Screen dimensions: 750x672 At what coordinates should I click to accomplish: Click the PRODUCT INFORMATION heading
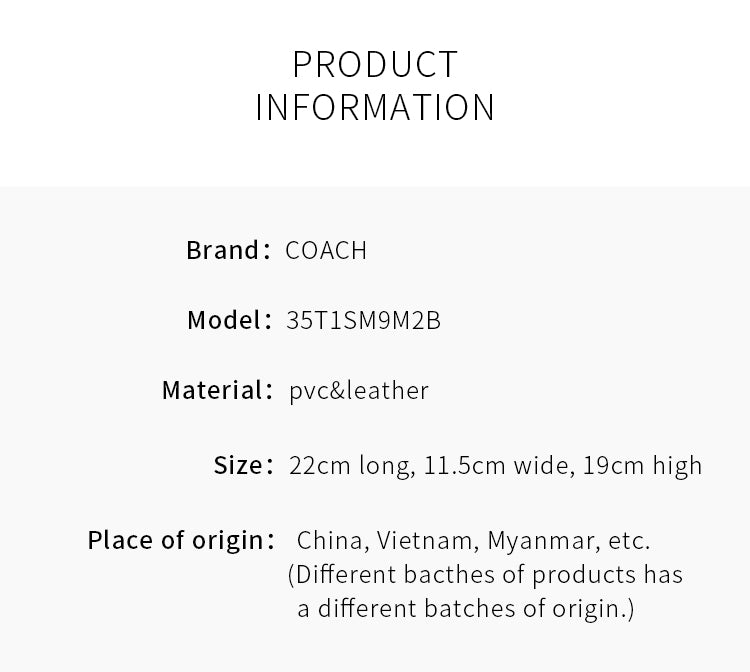coord(375,86)
